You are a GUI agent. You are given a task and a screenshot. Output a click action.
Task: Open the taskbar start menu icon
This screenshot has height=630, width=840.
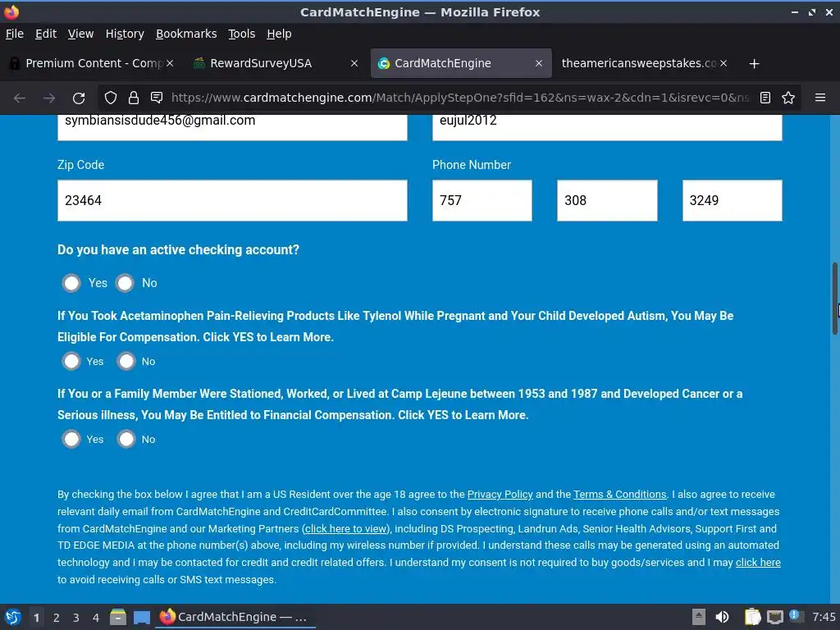tap(12, 617)
